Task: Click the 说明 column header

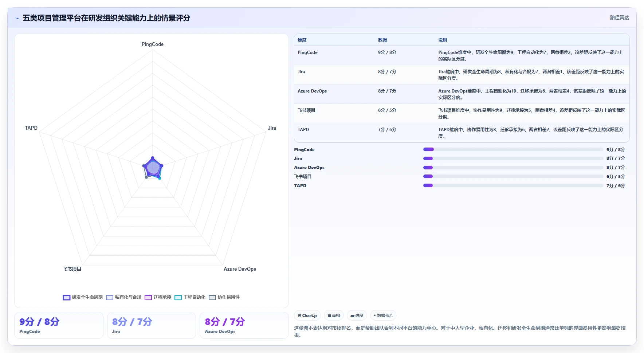Action: coord(443,40)
